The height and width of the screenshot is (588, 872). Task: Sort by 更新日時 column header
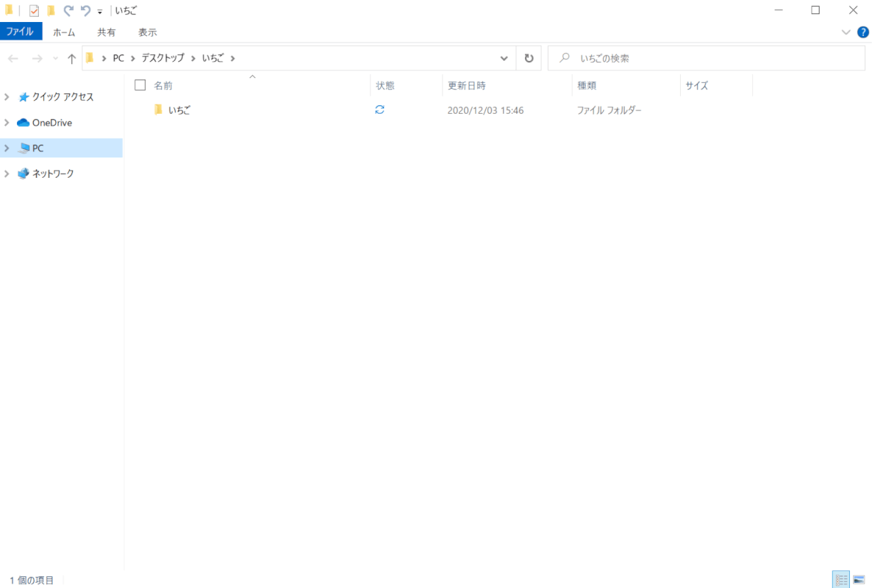pos(467,85)
